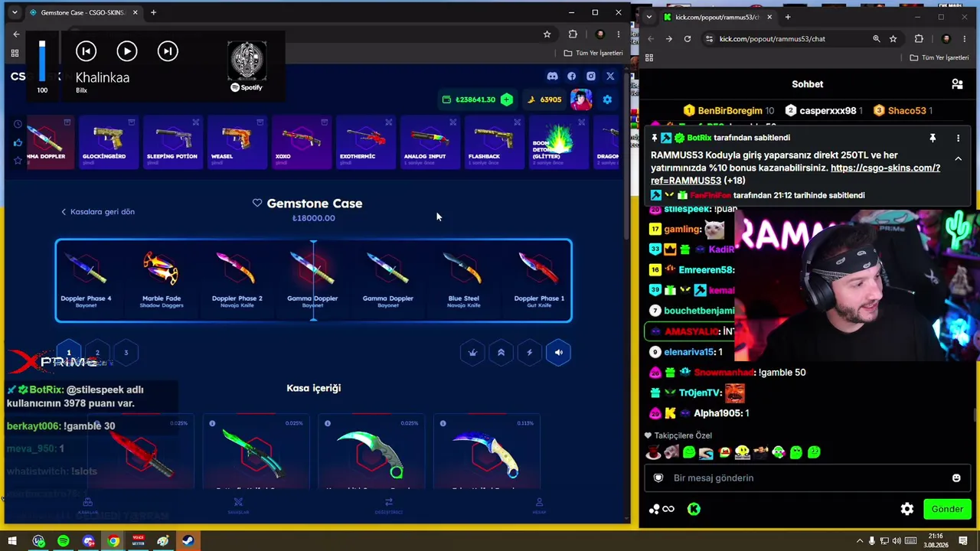Open site settings gear icon
The width and height of the screenshot is (980, 551).
click(x=607, y=99)
